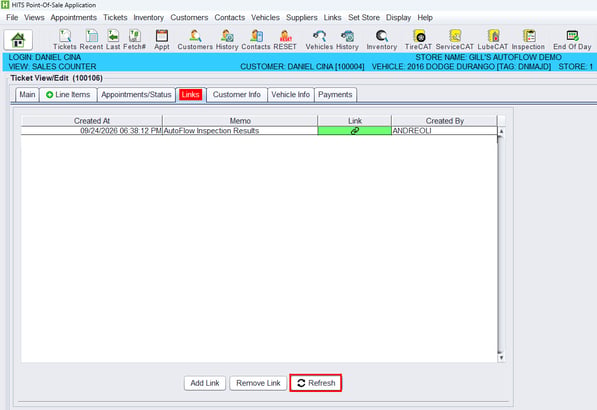Switch to the Payments tab
The height and width of the screenshot is (410, 597).
335,94
